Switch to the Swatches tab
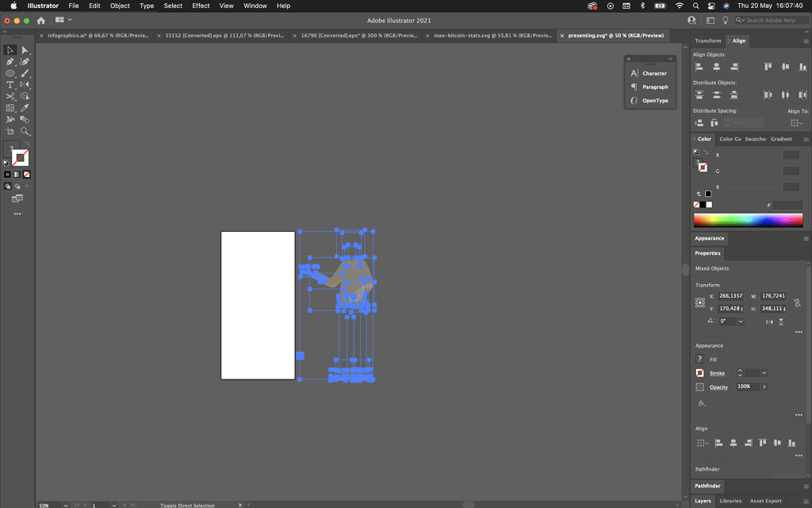The image size is (812, 508). click(x=756, y=139)
